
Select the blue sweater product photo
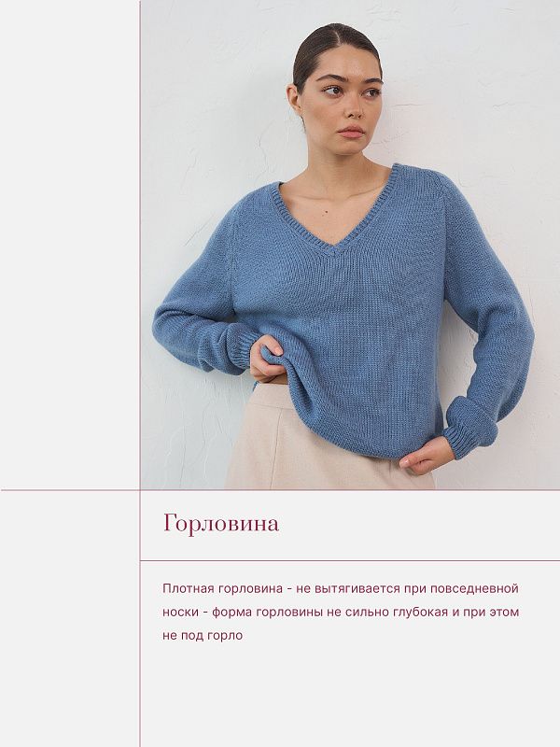pos(350,245)
